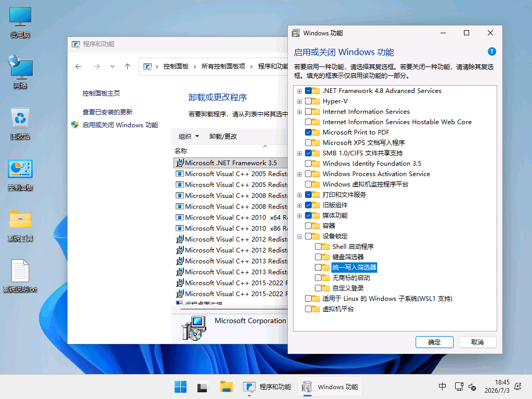Open 查看已安装的更新 link
532x399 pixels.
coord(107,112)
